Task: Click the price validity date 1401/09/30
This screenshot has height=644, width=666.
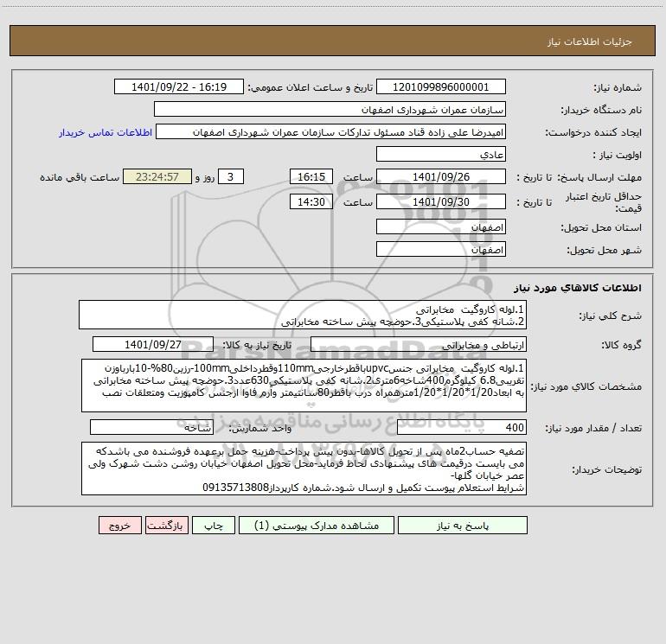Action: [x=441, y=201]
